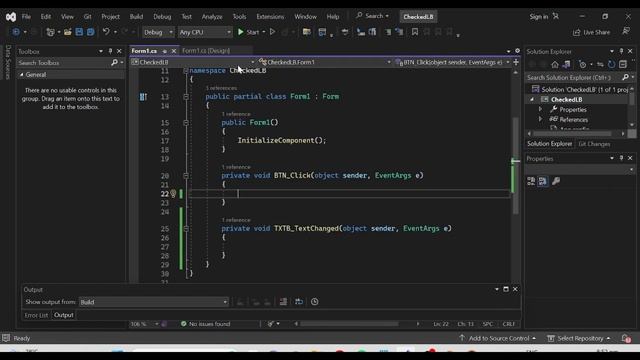The width and height of the screenshot is (640, 360).
Task: Open the CheckedLB.Form1 class dropdown
Action: [324, 62]
